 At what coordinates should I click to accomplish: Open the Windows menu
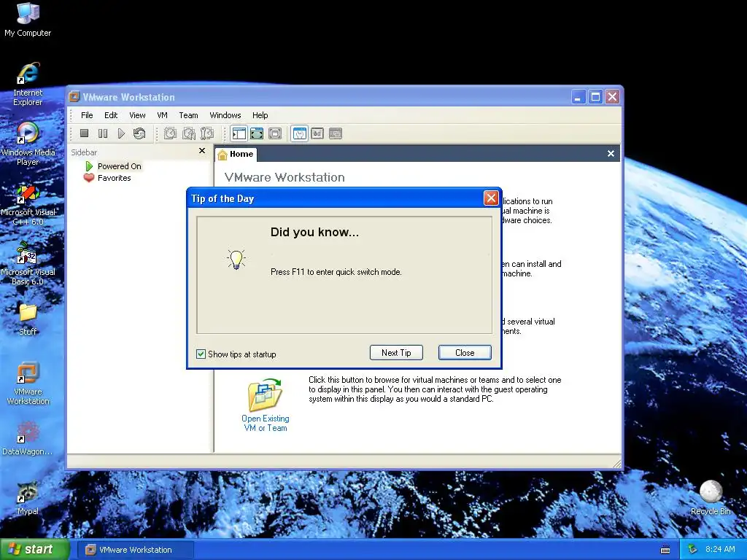pos(225,115)
